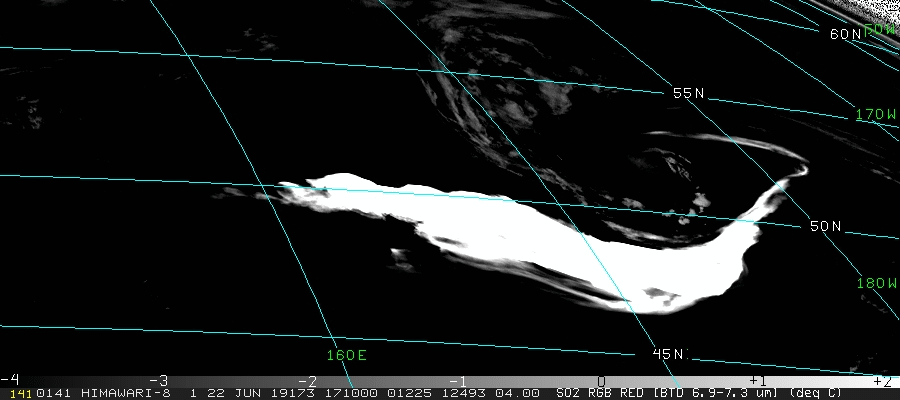The image size is (900, 400).
Task: Click the +1 color scale value
Action: (x=756, y=380)
